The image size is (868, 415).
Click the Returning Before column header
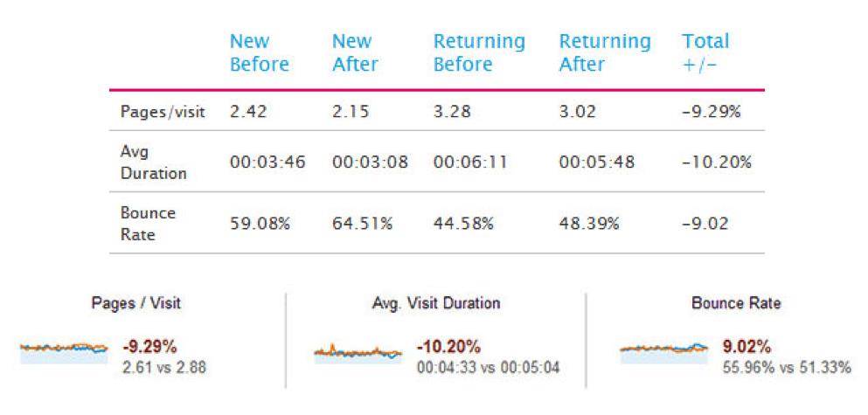(479, 53)
